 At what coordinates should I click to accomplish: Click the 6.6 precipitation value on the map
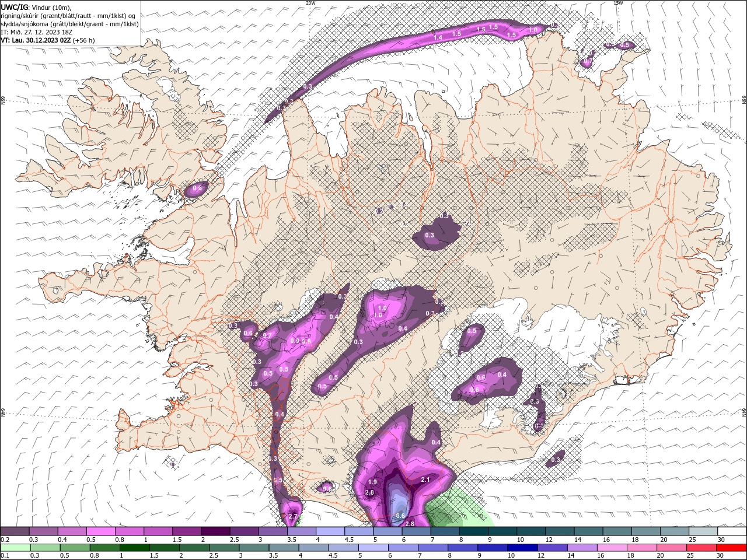400,516
